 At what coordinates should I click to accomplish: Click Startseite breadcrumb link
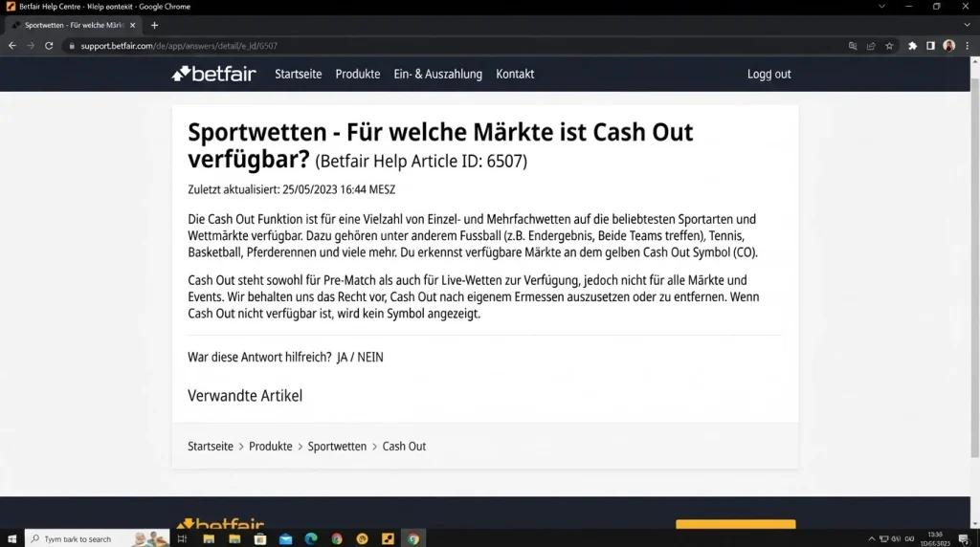pos(210,446)
